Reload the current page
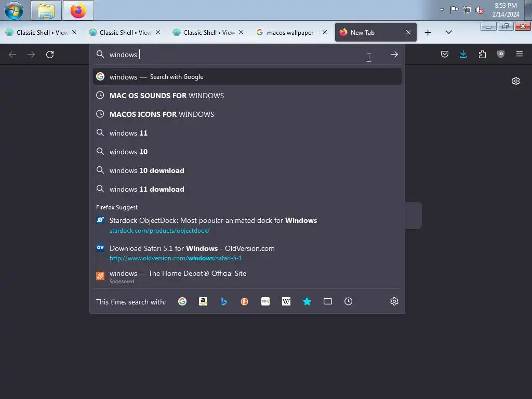The width and height of the screenshot is (532, 399). pyautogui.click(x=50, y=54)
